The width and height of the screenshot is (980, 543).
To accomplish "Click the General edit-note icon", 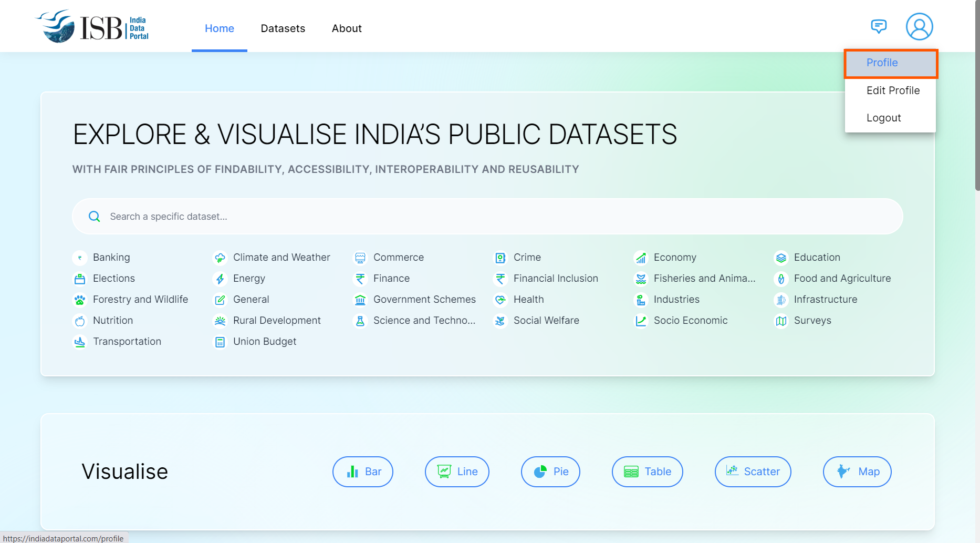I will [220, 300].
